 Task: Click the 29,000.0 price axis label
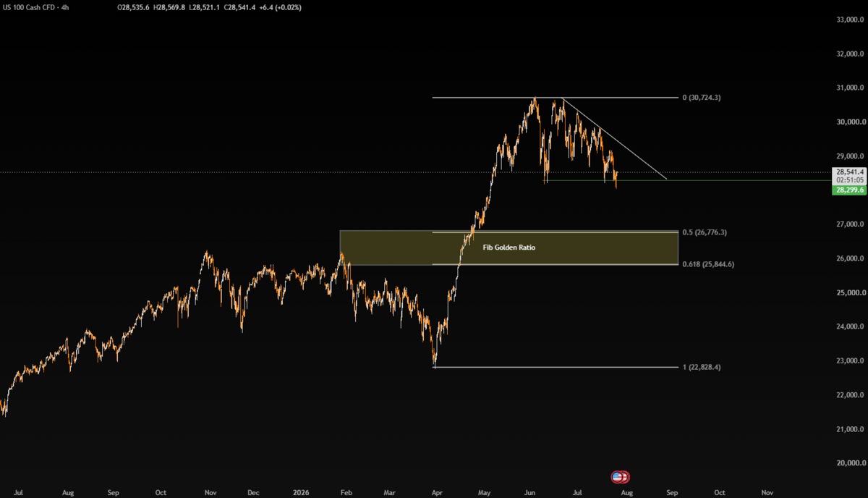pos(850,156)
